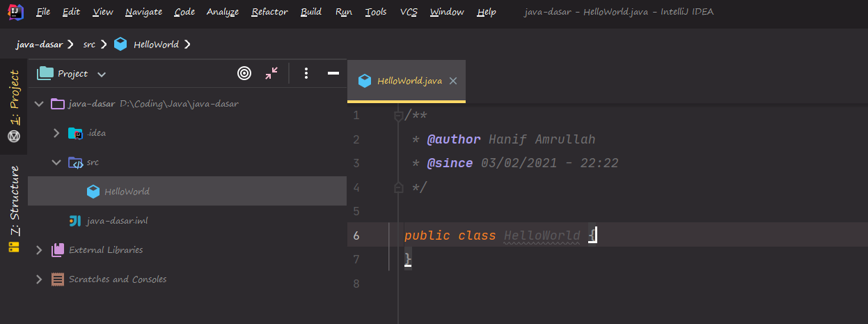Click the @since tag in code
868x324 pixels.
coord(450,164)
